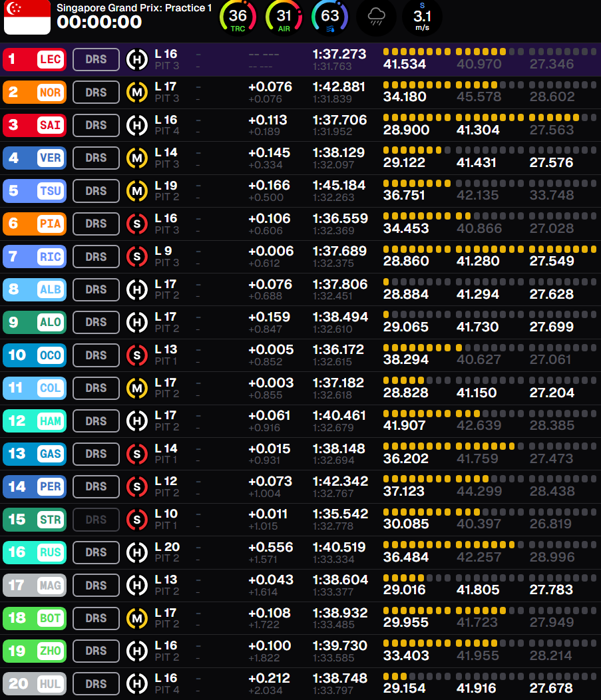The image size is (601, 700).
Task: Click OCO's sector 1 time 38.294
Action: [x=406, y=360]
